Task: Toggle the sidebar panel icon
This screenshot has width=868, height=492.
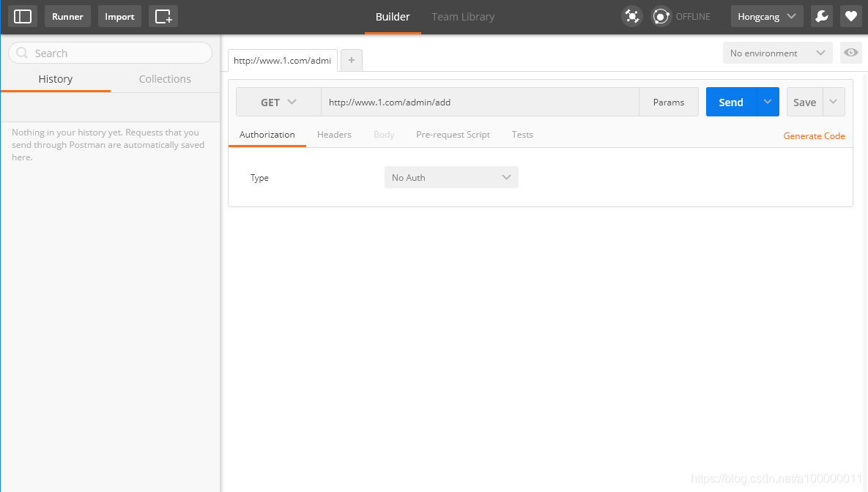Action: coord(23,17)
